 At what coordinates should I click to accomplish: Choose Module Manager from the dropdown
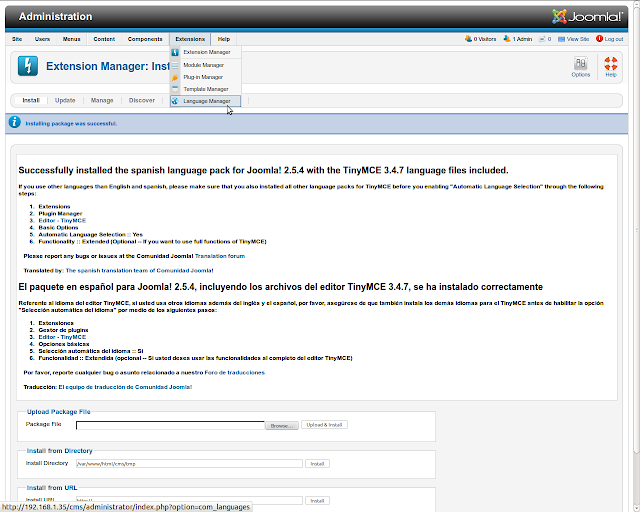coord(206,65)
